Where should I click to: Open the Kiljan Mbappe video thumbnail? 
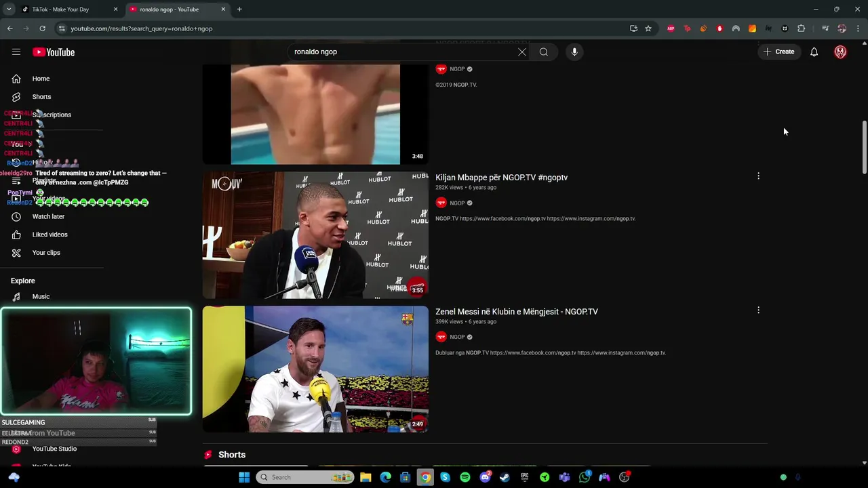pos(315,235)
